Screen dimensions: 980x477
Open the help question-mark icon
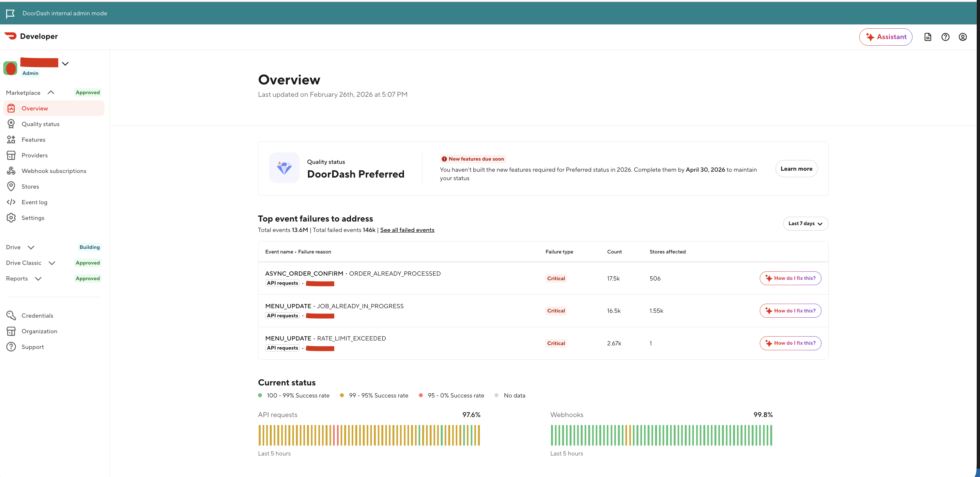click(x=945, y=36)
